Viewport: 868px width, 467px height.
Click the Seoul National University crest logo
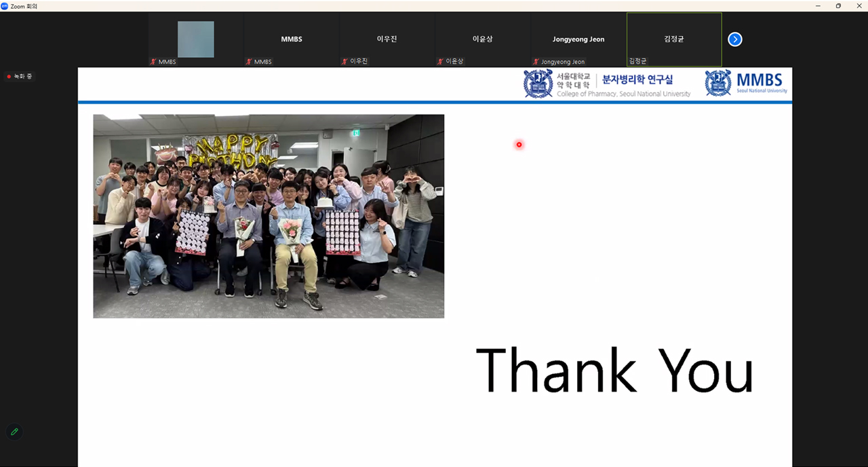click(538, 83)
